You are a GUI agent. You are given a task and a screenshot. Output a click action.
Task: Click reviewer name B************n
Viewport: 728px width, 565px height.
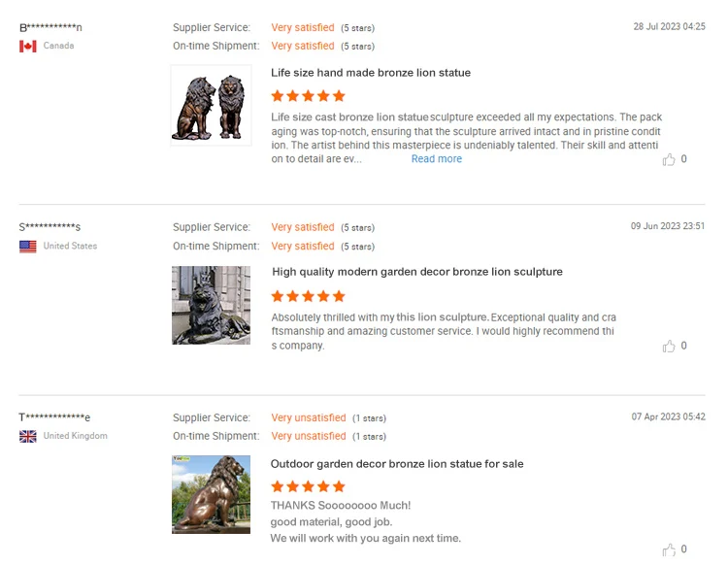click(x=50, y=27)
